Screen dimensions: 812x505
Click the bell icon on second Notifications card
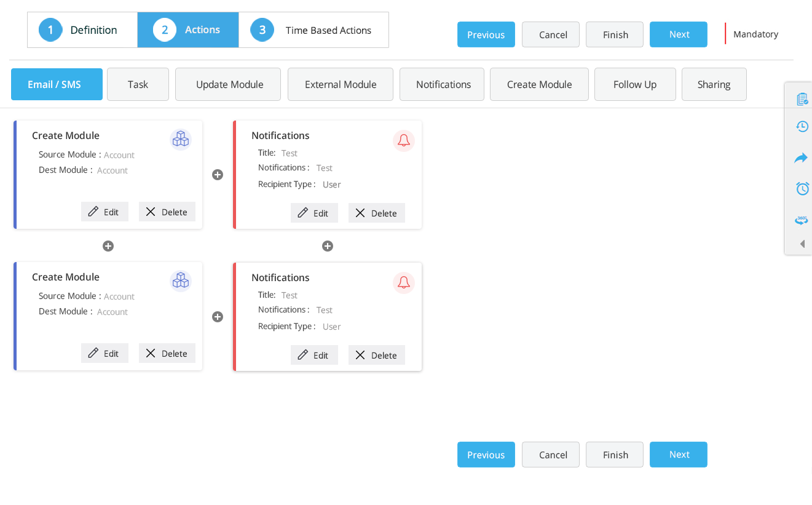point(404,282)
